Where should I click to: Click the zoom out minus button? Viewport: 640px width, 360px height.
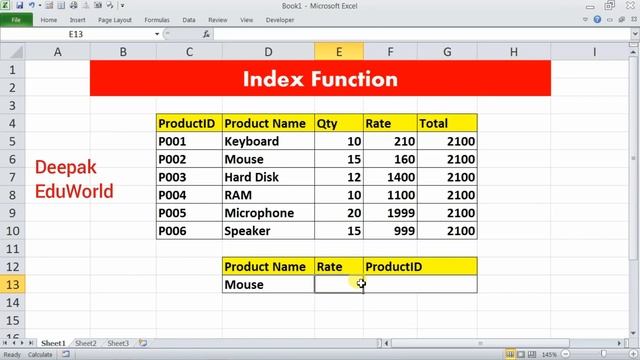coord(565,354)
